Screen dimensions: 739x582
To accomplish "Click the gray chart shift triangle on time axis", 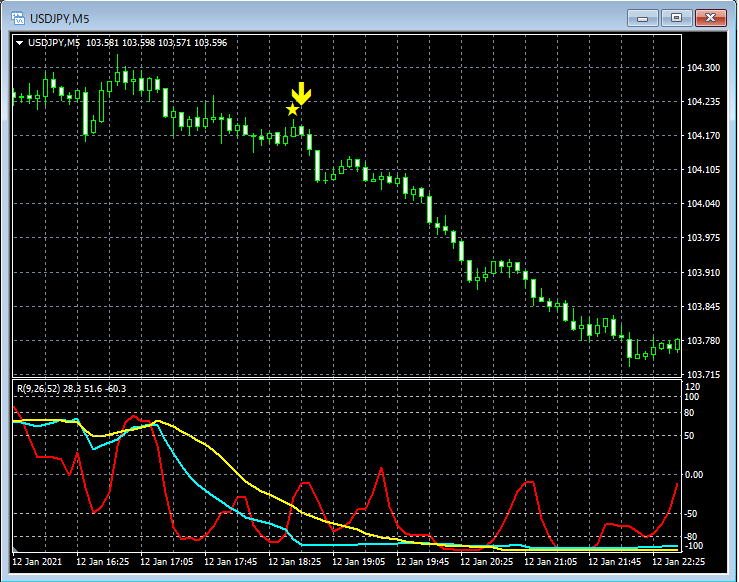I will [x=16, y=551].
